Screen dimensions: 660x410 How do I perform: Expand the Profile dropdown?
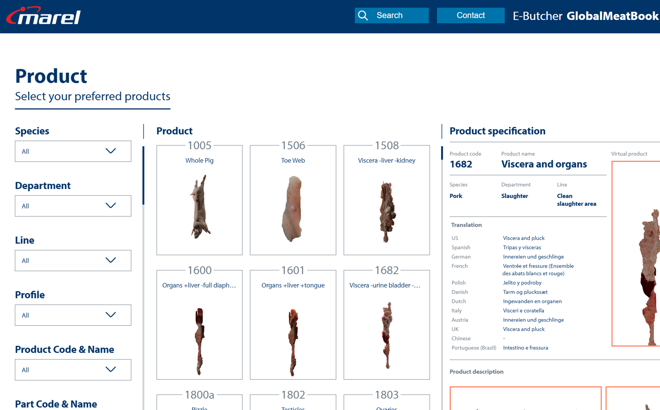pyautogui.click(x=73, y=315)
